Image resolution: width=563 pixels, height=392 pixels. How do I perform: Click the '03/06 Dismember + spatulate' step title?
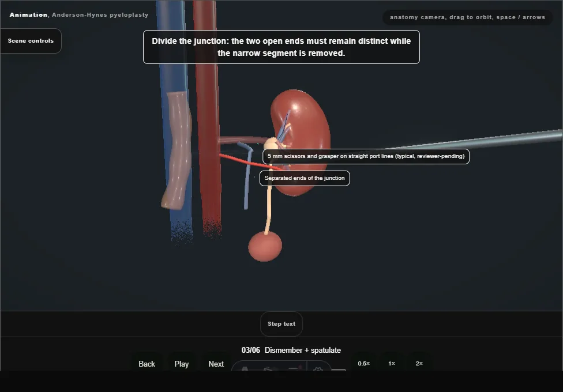coord(291,350)
